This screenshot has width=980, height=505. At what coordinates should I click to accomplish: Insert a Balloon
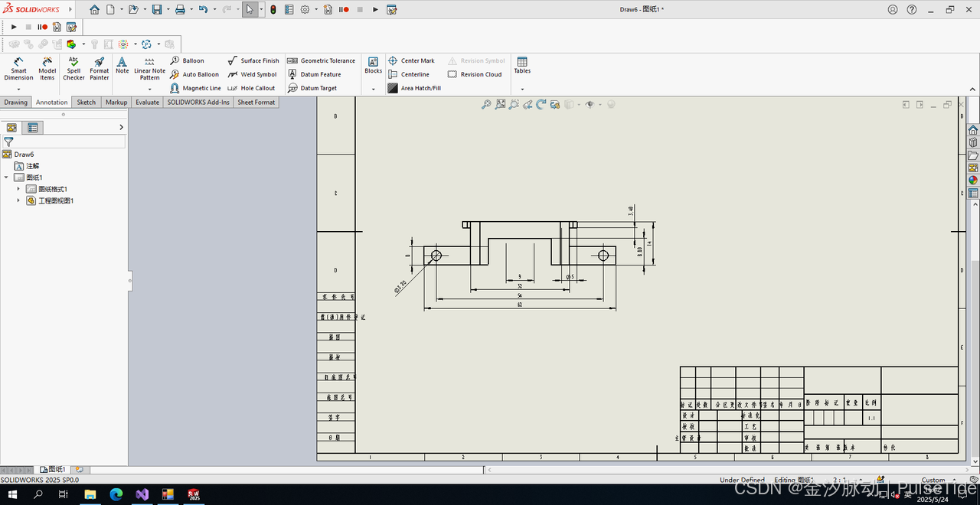click(188, 60)
